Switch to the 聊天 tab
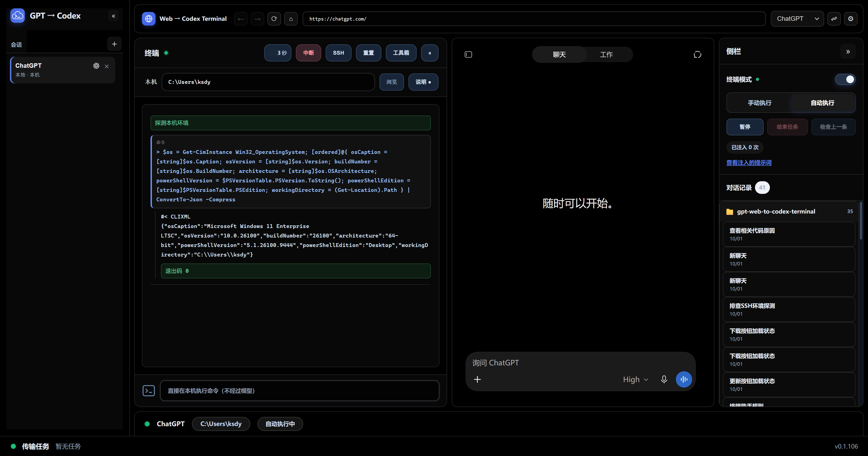Viewport: 868px width, 456px height. (x=559, y=54)
